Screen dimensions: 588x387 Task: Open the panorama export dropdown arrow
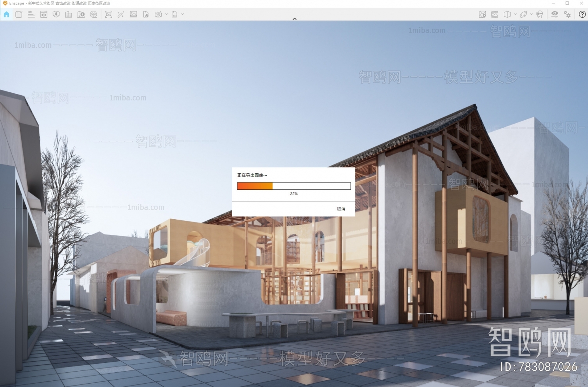coord(166,14)
